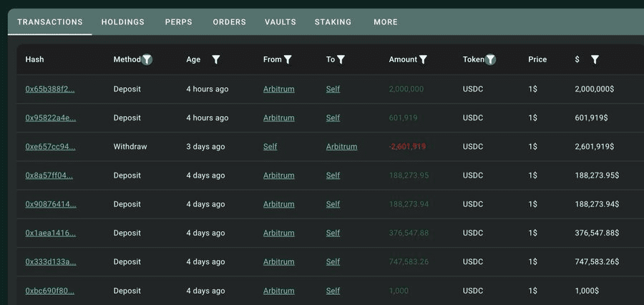The height and width of the screenshot is (305, 644).
Task: Click the 747,583.26$ value cell
Action: click(597, 262)
